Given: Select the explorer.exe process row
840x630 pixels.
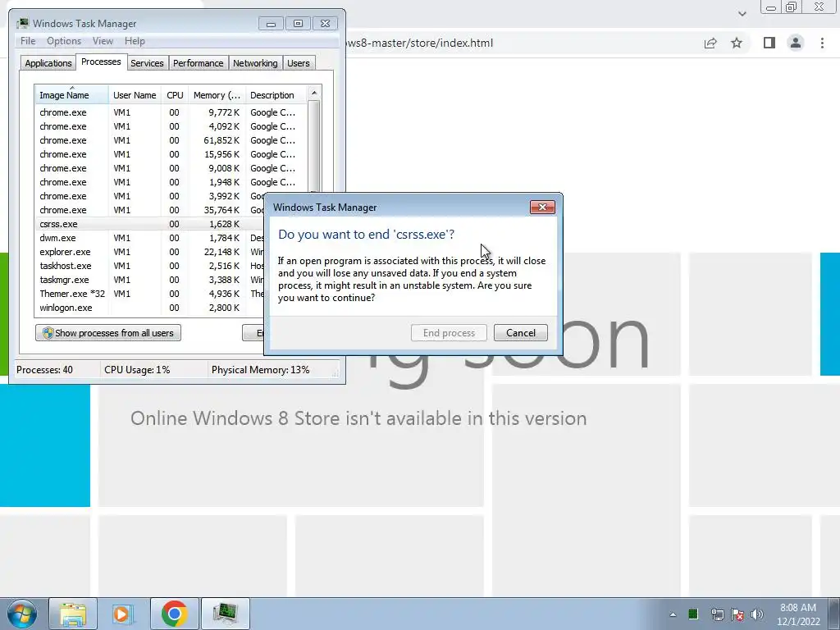Looking at the screenshot, I should [150, 252].
